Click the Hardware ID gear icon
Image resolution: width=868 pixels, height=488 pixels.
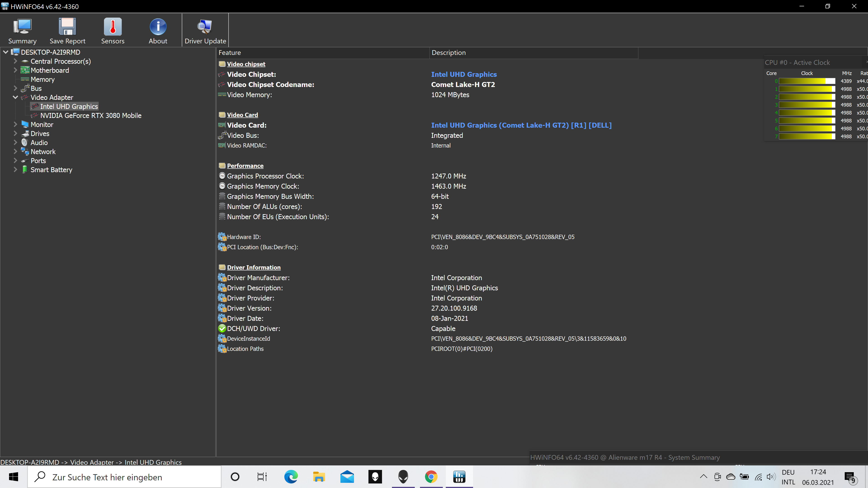(x=222, y=237)
